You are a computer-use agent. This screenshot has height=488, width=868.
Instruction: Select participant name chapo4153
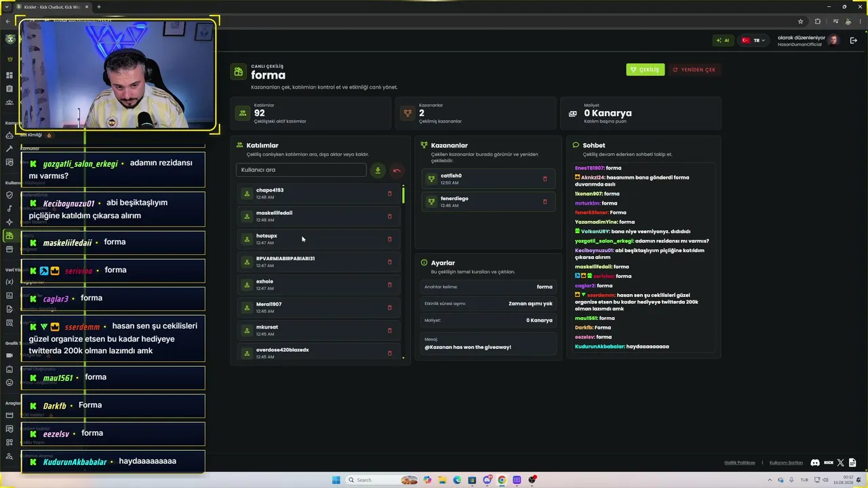[270, 190]
